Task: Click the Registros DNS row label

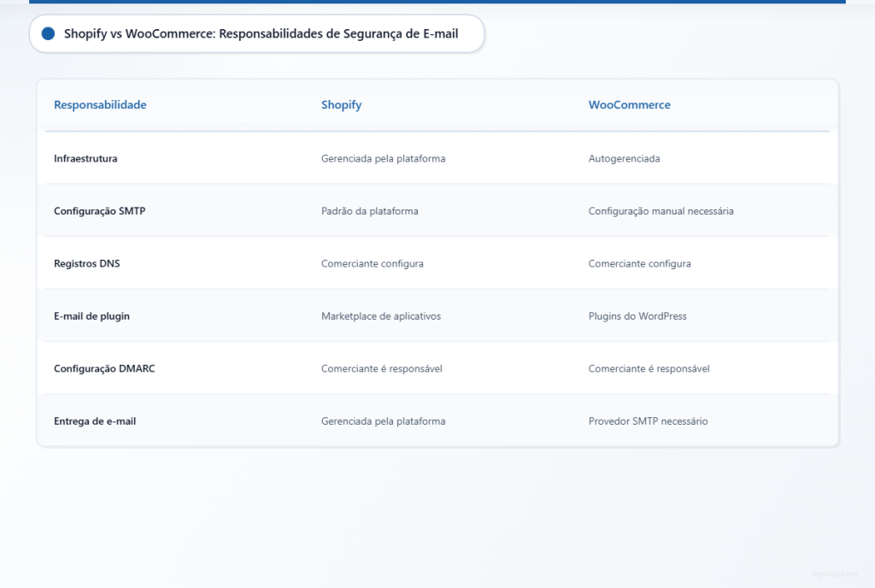Action: tap(87, 263)
